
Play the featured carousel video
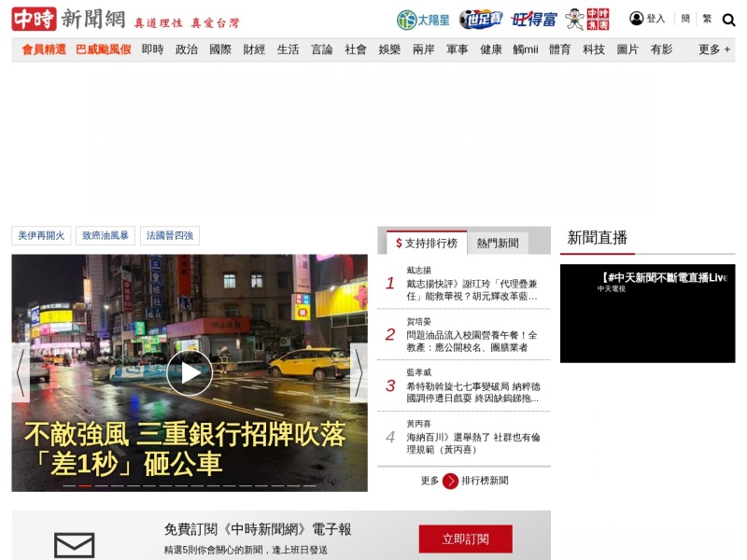(190, 373)
